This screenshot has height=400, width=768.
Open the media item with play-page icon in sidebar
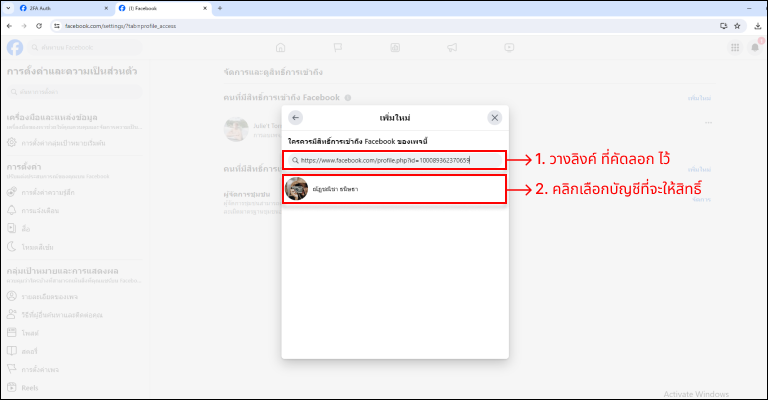click(x=75, y=229)
